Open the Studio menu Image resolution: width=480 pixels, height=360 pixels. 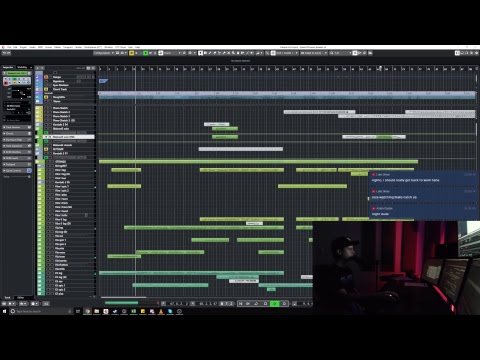click(x=78, y=47)
